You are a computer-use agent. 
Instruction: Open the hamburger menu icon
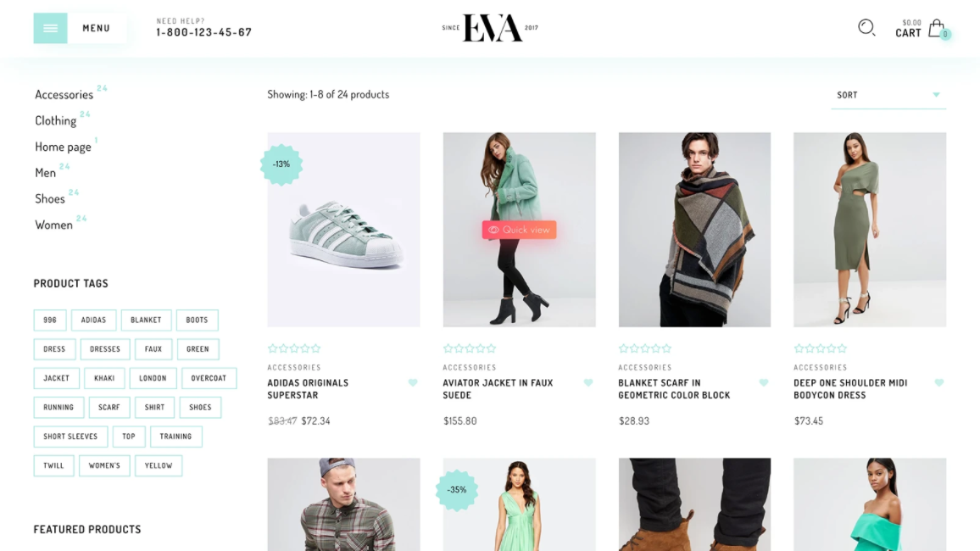tap(51, 28)
